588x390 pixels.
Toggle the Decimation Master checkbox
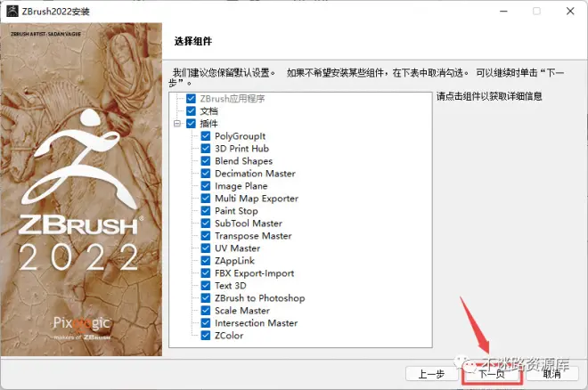[x=206, y=173]
